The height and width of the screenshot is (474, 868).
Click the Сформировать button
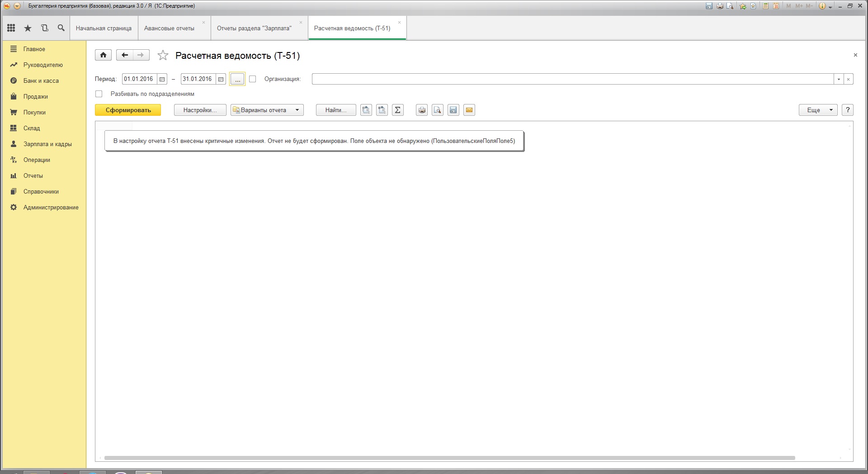[128, 110]
